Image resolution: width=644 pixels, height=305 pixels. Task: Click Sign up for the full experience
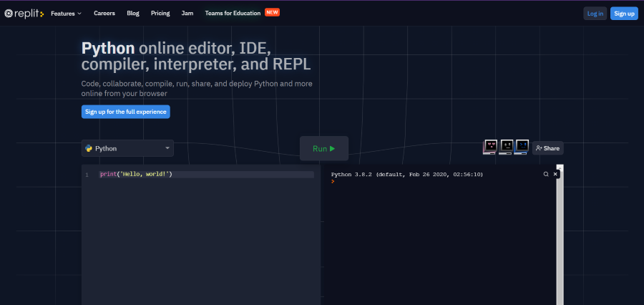coord(126,112)
